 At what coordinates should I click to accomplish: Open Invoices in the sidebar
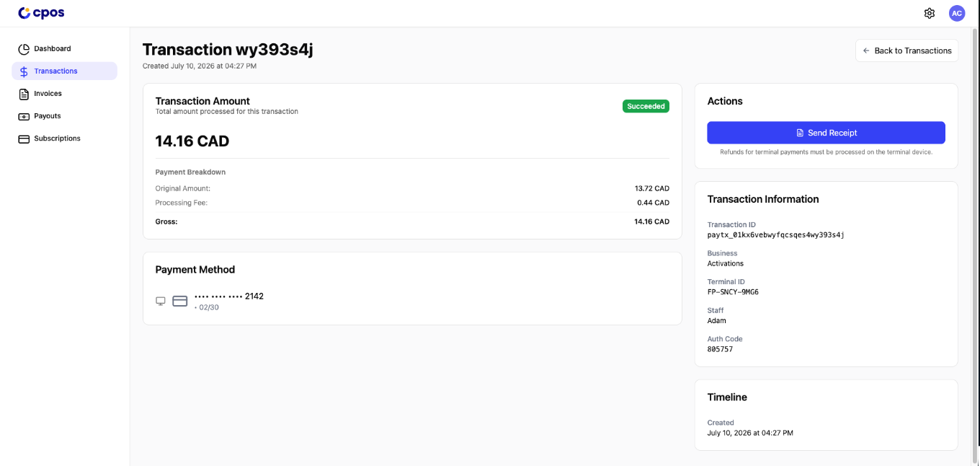[x=64, y=93]
